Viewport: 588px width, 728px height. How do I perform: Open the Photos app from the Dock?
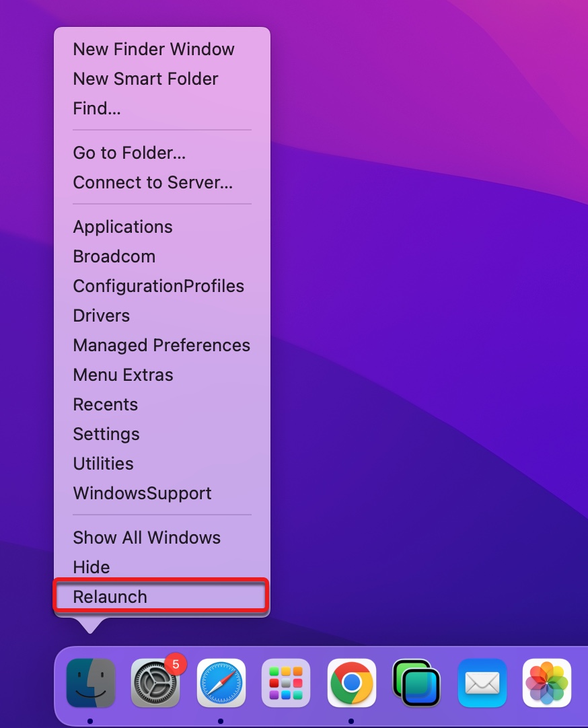[x=546, y=683]
